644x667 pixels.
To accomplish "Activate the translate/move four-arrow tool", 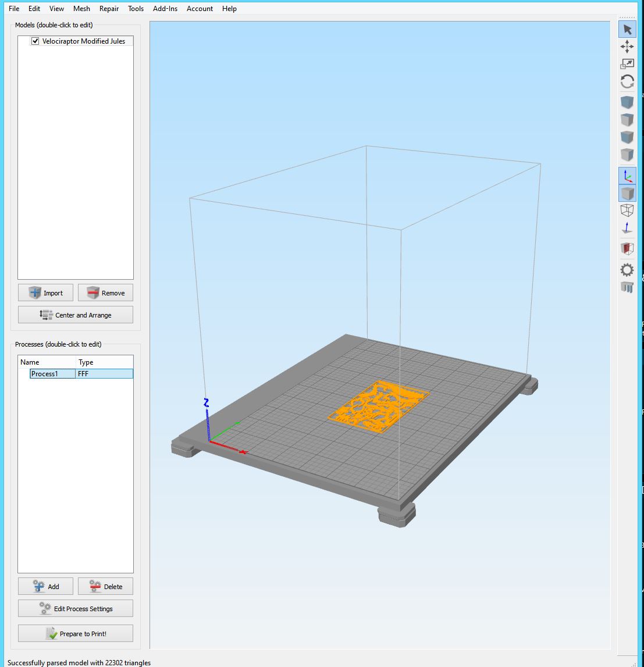I will 627,47.
